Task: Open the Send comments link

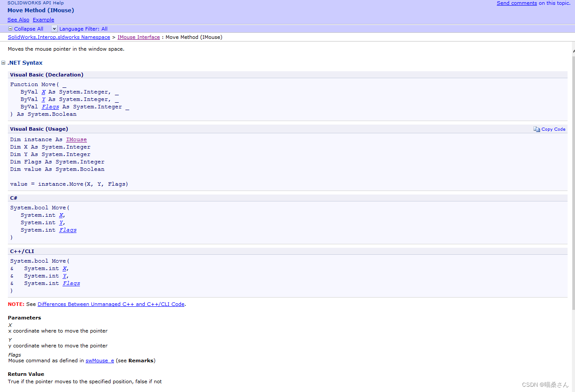Action: pyautogui.click(x=517, y=3)
